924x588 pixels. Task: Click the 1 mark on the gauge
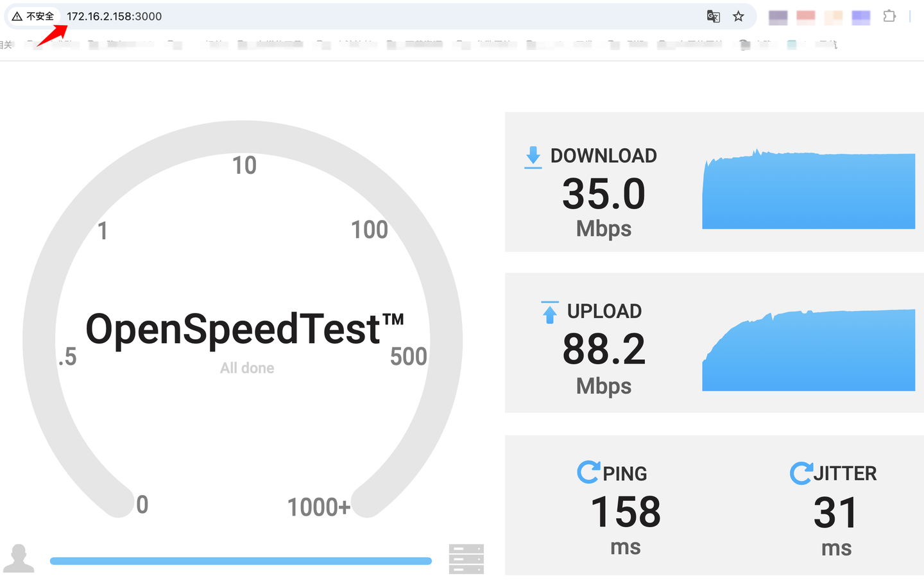coord(103,231)
